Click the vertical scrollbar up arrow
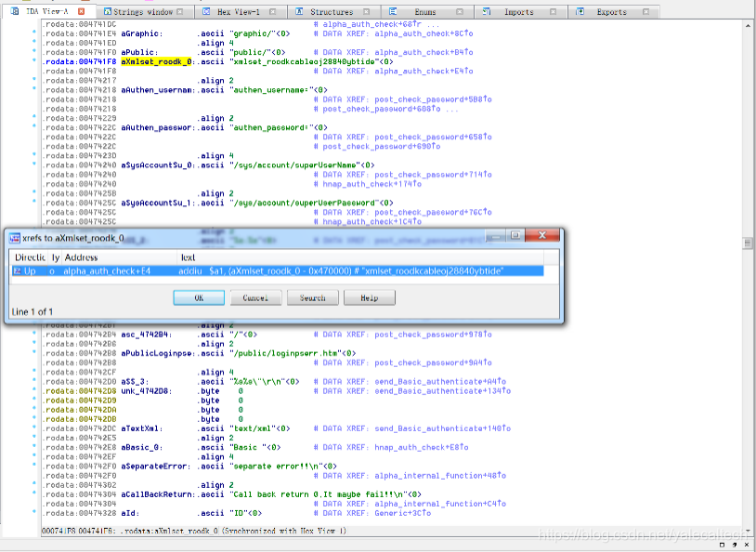 coord(748,25)
